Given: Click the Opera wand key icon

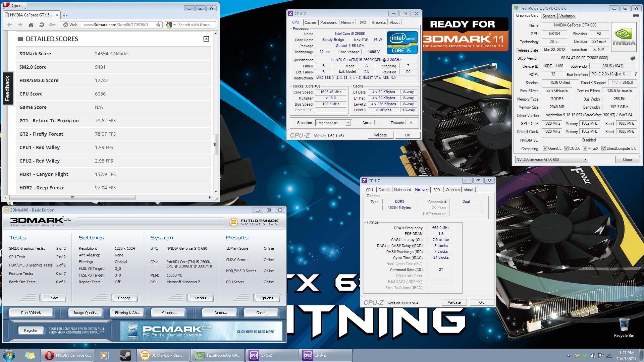Looking at the screenshot, I should (52, 24).
